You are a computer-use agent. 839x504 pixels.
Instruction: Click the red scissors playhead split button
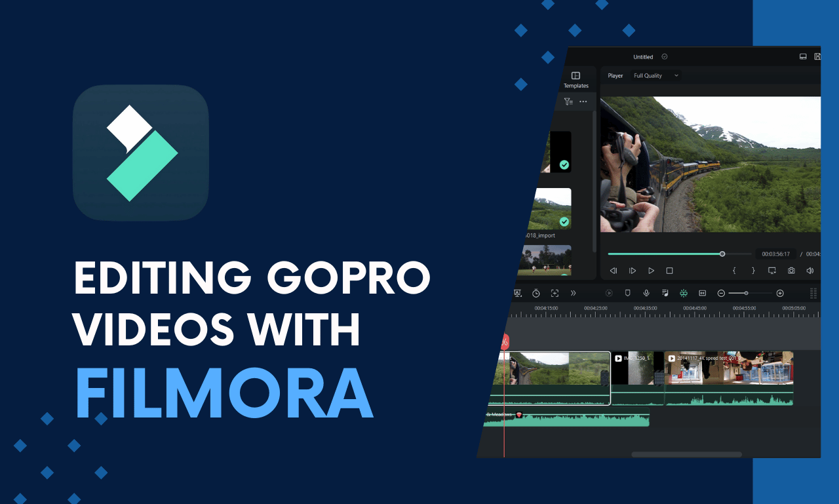505,341
